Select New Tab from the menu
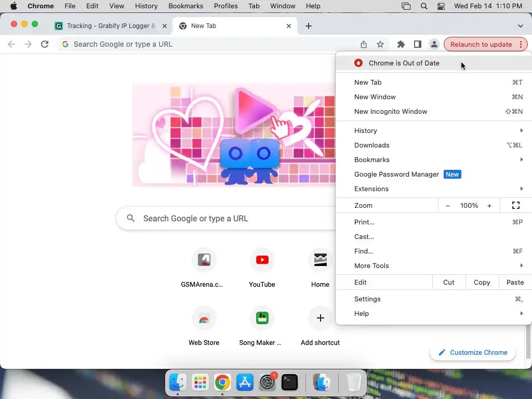The width and height of the screenshot is (532, 399). (x=434, y=83)
